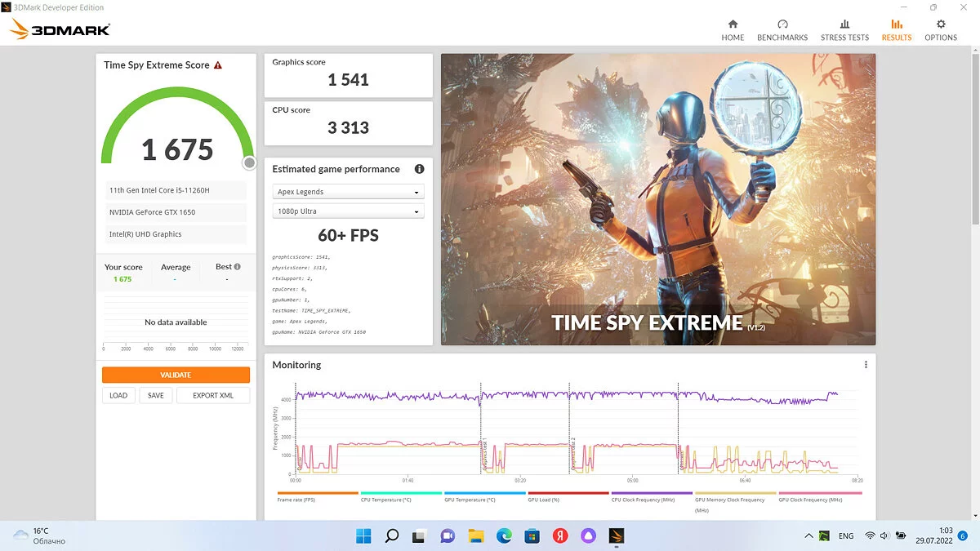Viewport: 980px width, 551px height.
Task: Toggle CPU Temperature legend series
Action: 401,496
